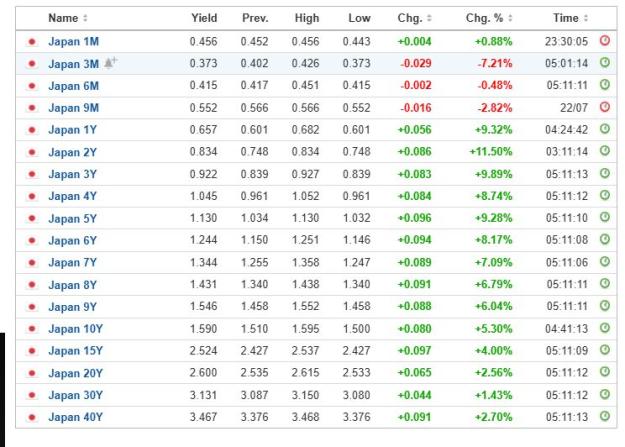Select the Yield column header
Viewport: 625px width, 447px height.
tap(204, 18)
